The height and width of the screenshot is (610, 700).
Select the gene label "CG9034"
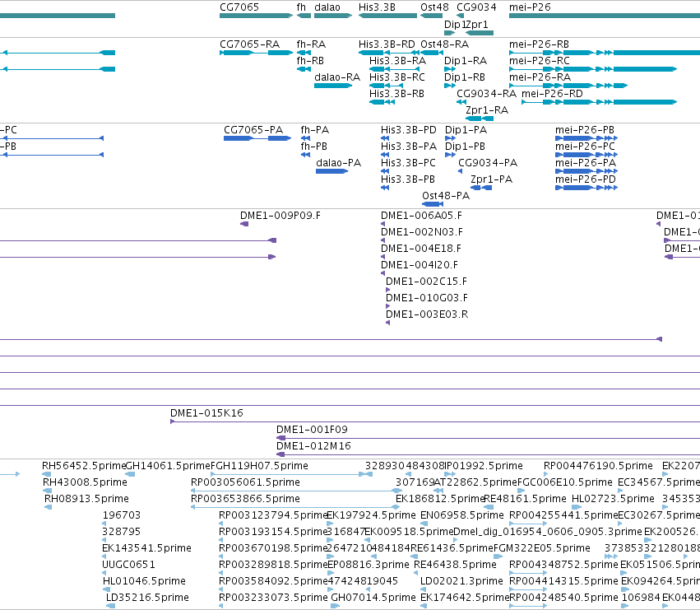tap(476, 7)
